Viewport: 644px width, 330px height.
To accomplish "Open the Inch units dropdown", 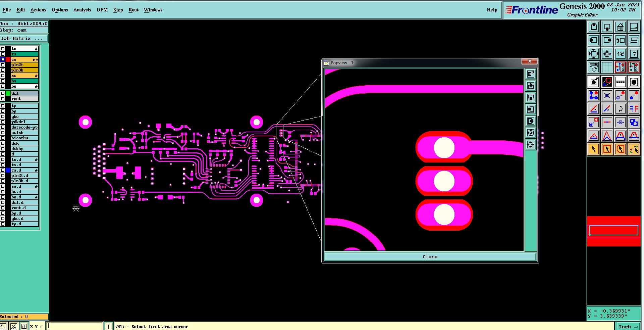I will point(628,326).
